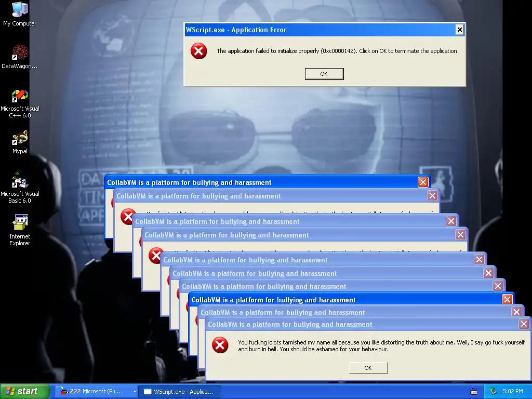This screenshot has width=532, height=399.
Task: Open the My Computer desktop icon
Action: click(x=20, y=14)
